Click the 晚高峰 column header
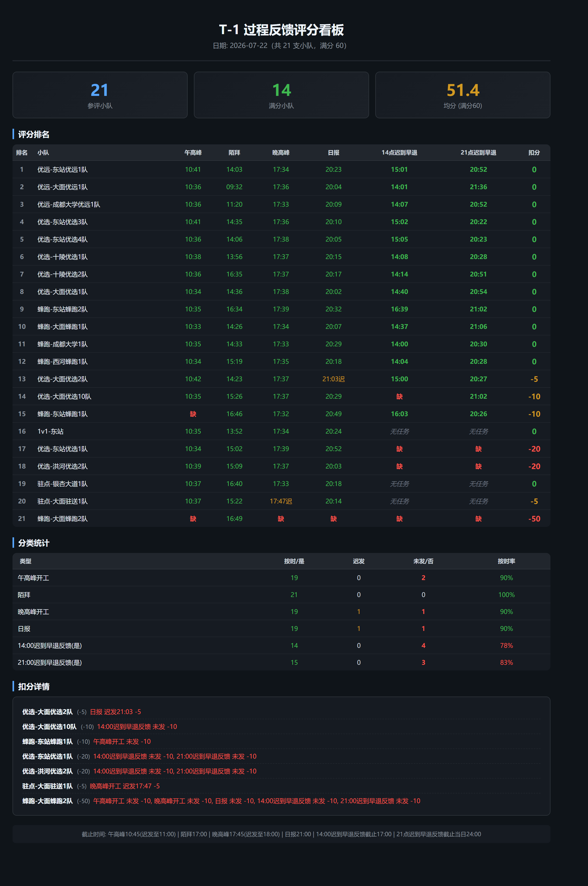 [281, 153]
